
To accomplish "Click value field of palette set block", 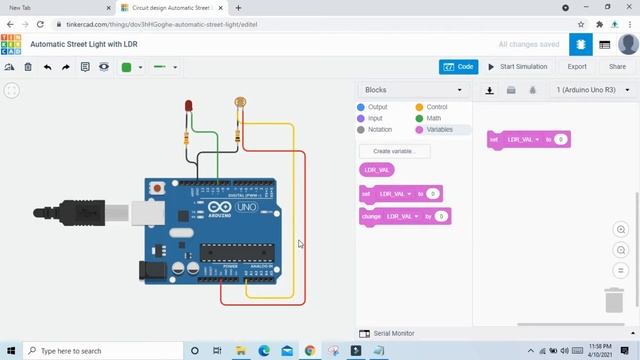I will [x=433, y=193].
